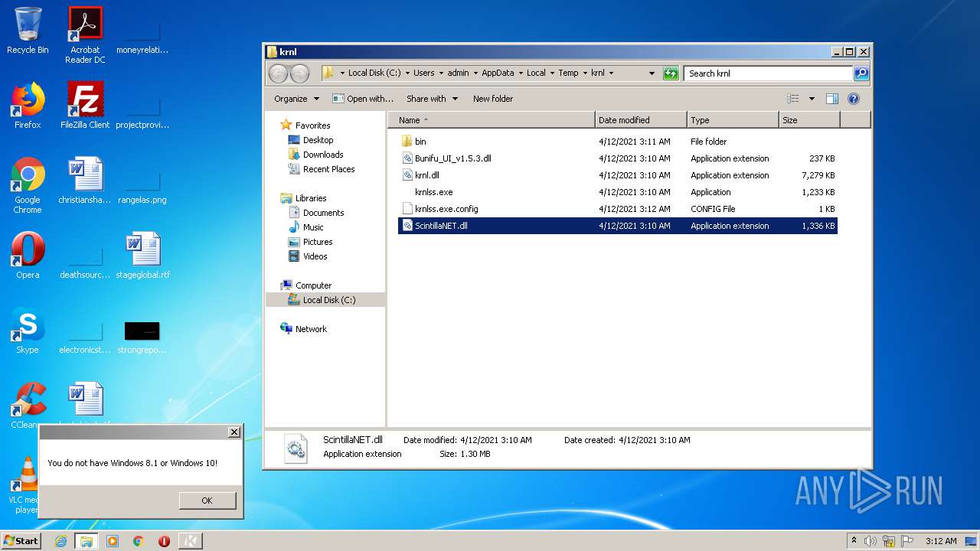Toggle the preview pane icon

pos(832,99)
